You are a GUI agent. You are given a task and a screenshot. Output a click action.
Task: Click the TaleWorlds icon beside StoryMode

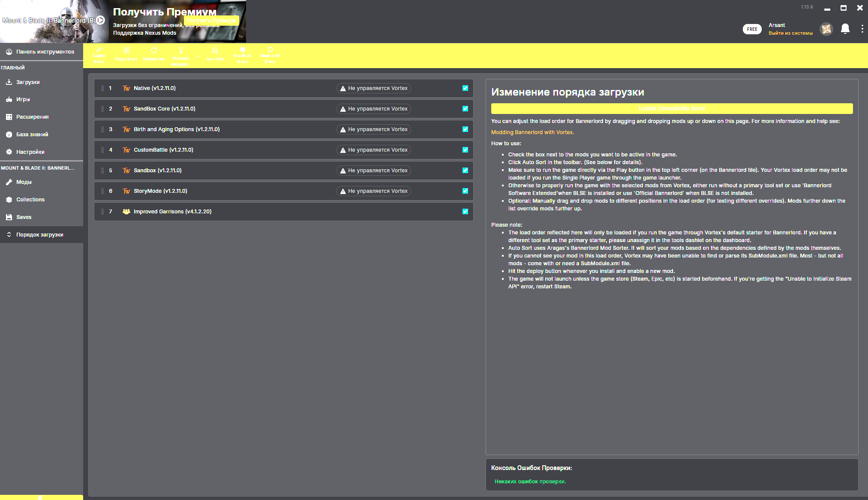pos(126,191)
